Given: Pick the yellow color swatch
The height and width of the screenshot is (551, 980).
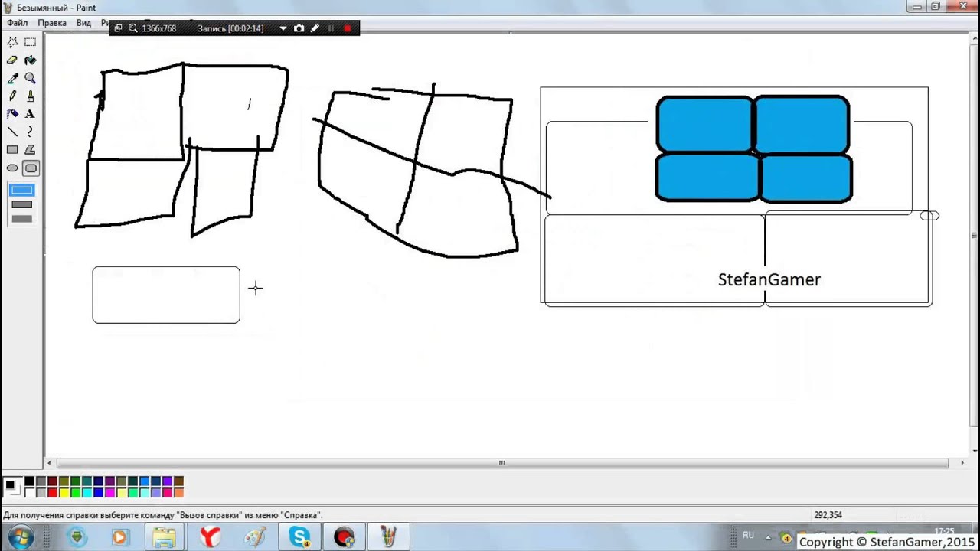Looking at the screenshot, I should 64,492.
